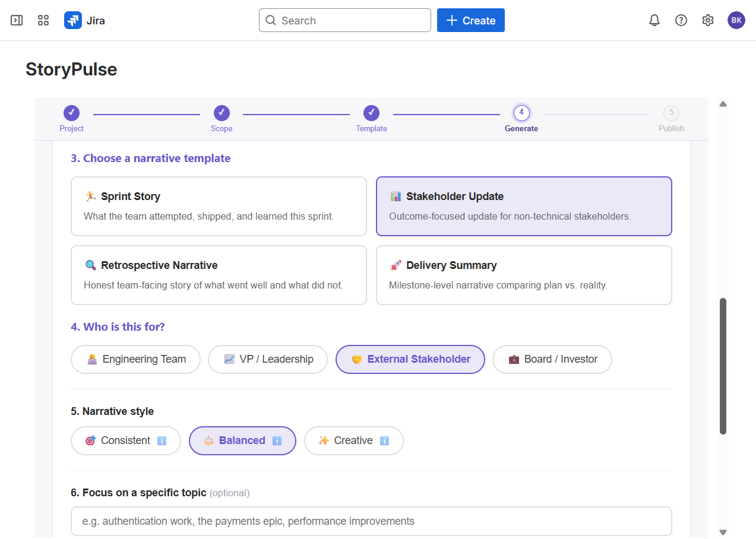Set narrative style to Balanced
This screenshot has height=539, width=756.
242,440
